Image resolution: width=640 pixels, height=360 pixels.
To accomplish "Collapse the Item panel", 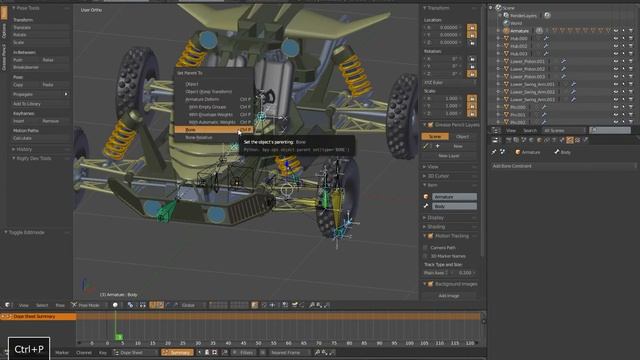I will (x=425, y=185).
